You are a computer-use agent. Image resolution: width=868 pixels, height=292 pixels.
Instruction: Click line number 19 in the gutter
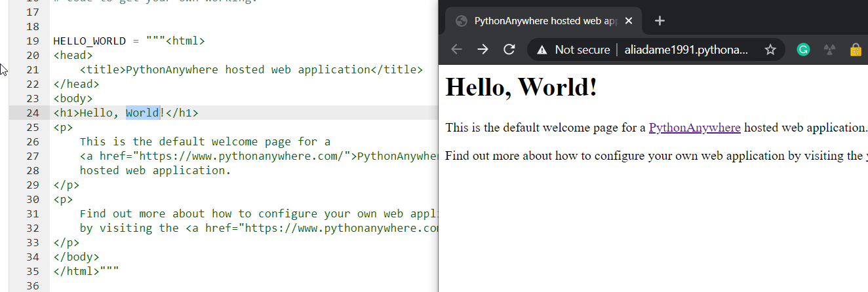33,41
